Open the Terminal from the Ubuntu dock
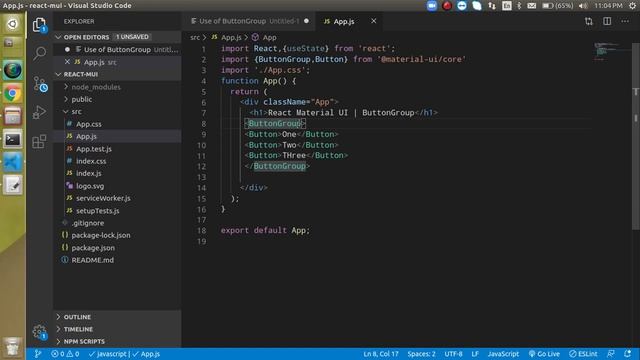The width and height of the screenshot is (640, 360). (13, 140)
